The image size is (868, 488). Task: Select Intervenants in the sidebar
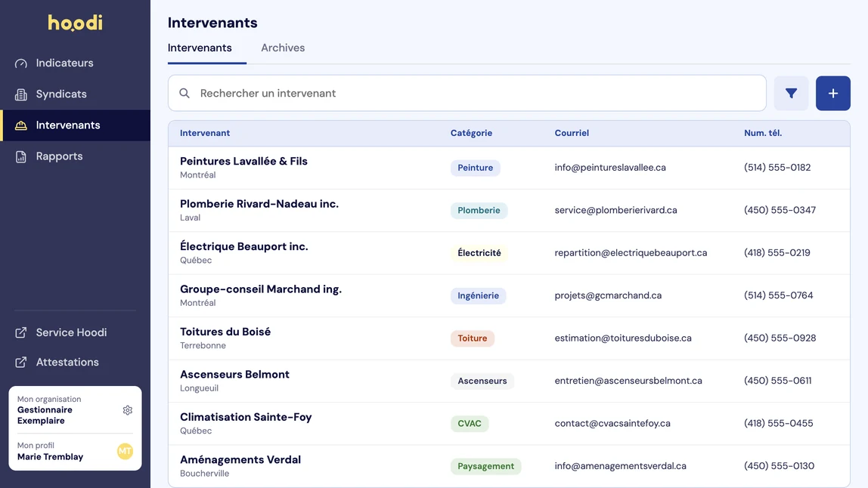(x=76, y=125)
